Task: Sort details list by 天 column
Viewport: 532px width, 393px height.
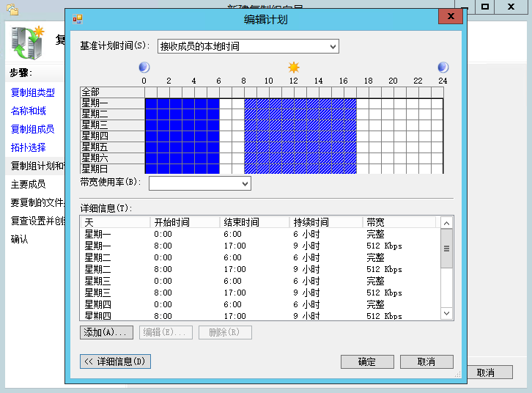Action: [x=115, y=222]
